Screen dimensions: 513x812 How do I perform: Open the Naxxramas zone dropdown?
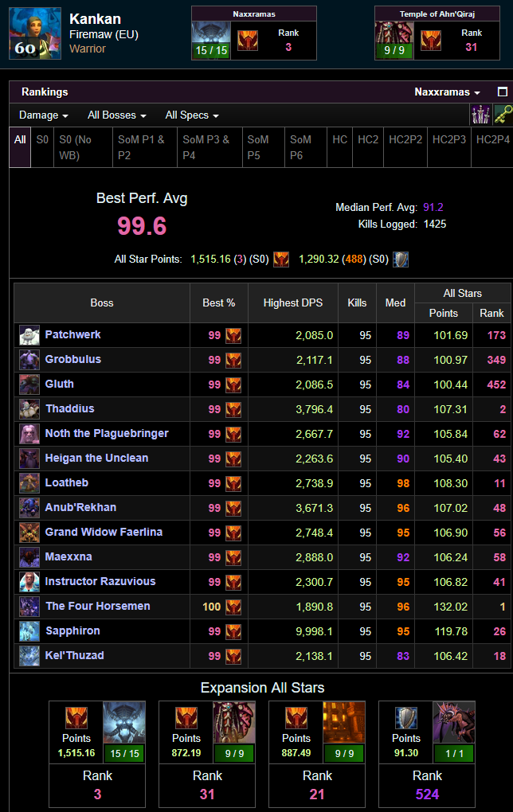447,92
